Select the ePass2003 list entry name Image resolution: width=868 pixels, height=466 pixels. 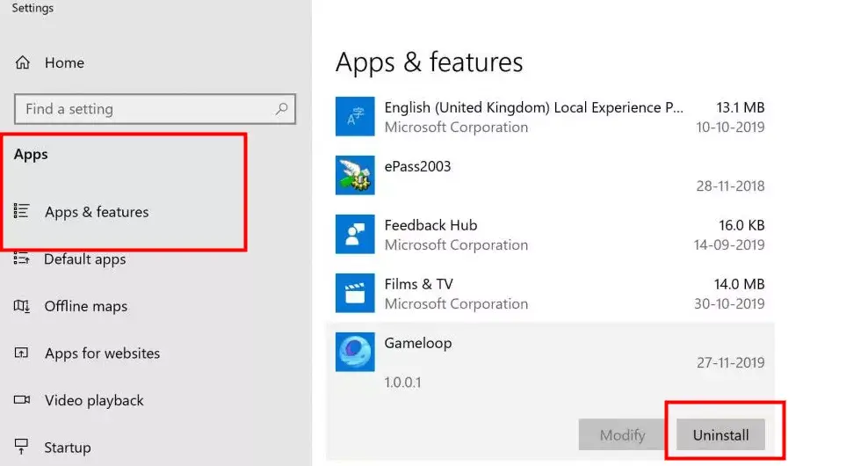pos(417,166)
